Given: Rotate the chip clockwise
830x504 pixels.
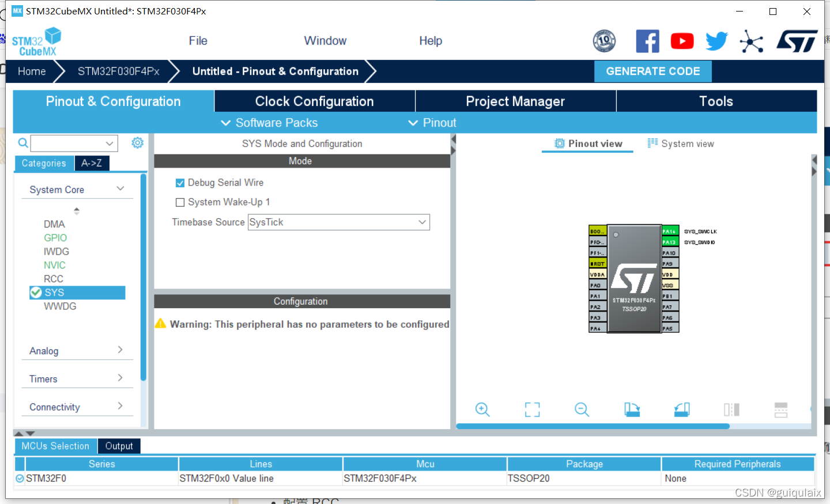Looking at the screenshot, I should [632, 410].
